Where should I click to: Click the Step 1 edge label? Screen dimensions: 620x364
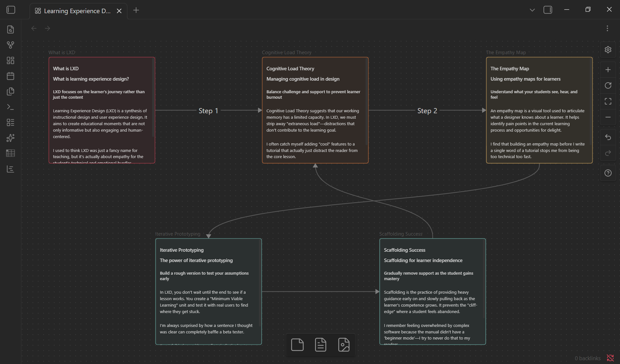coord(208,111)
